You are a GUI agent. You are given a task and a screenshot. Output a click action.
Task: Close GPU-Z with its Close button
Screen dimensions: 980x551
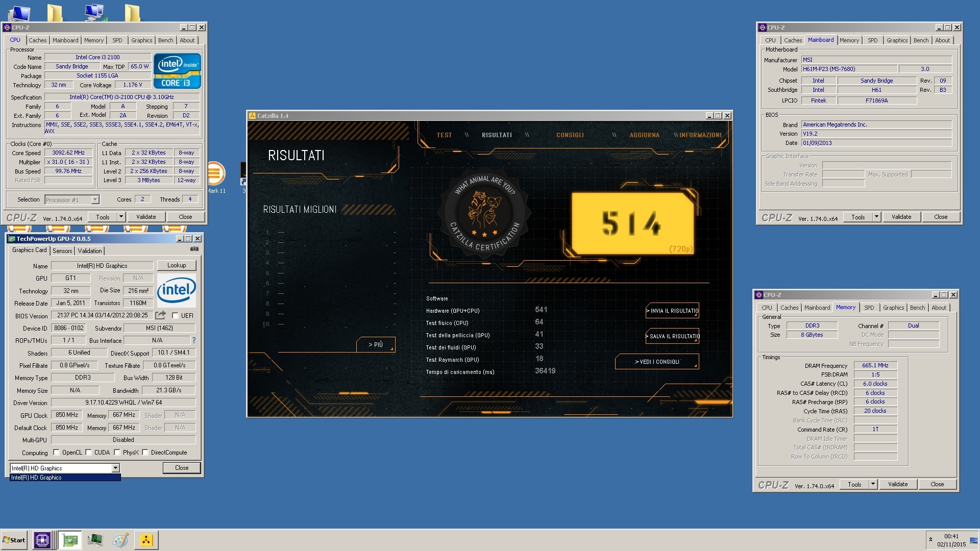(182, 468)
